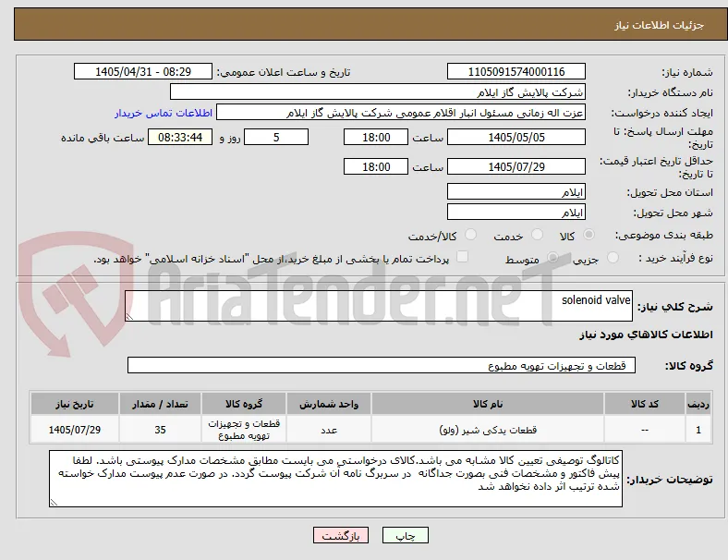
Task: Click the delivery province field
Action: (x=516, y=191)
